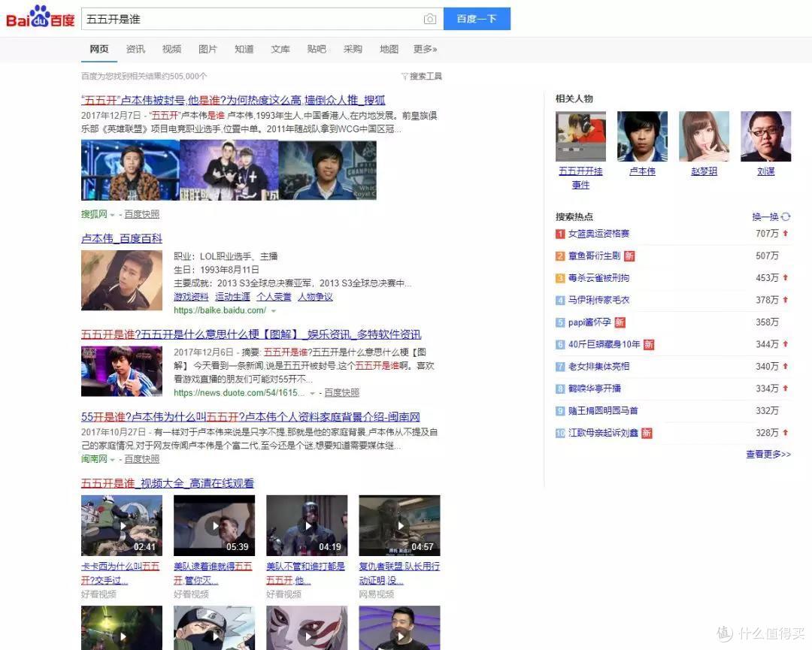The image size is (812, 650).
Task: Play the 02:41 video thumbnail
Action: tap(122, 526)
